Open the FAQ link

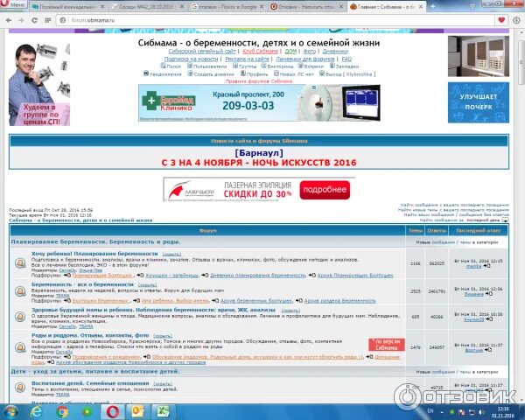click(346, 59)
